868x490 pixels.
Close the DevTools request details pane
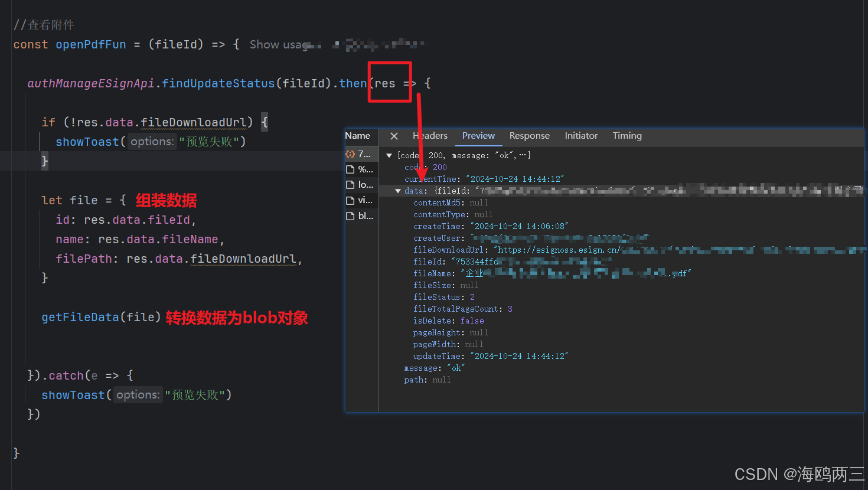point(394,136)
